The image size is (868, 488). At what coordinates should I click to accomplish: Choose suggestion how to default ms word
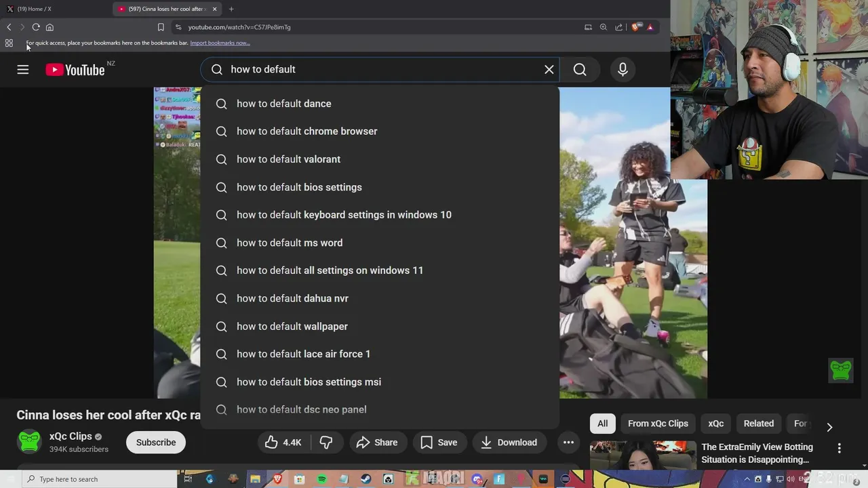pos(380,243)
